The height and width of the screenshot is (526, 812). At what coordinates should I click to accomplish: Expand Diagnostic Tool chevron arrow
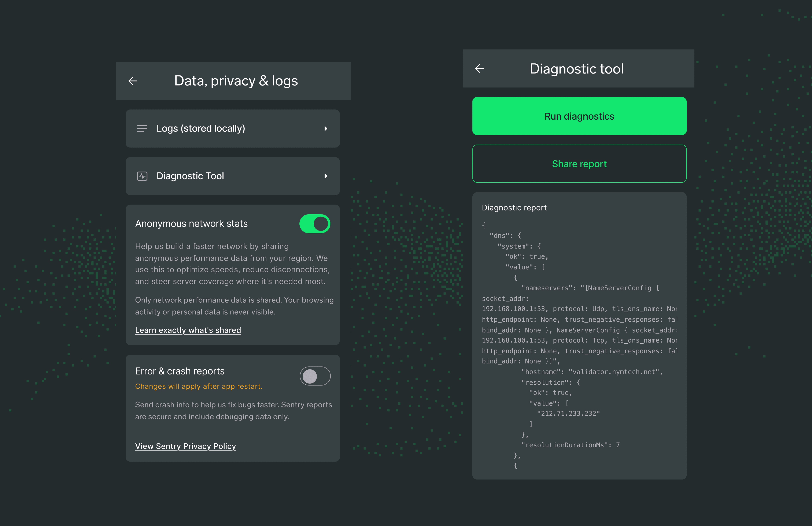pos(325,176)
